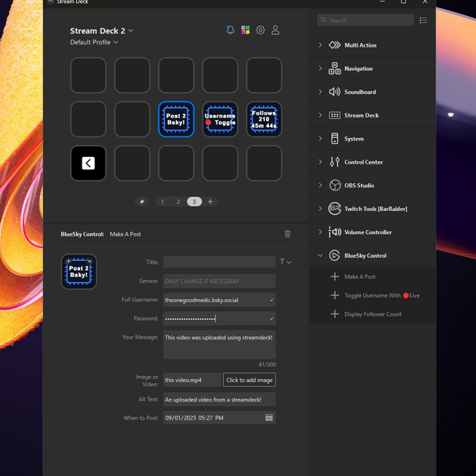
Task: Expand the OBS Studio category
Action: [321, 186]
